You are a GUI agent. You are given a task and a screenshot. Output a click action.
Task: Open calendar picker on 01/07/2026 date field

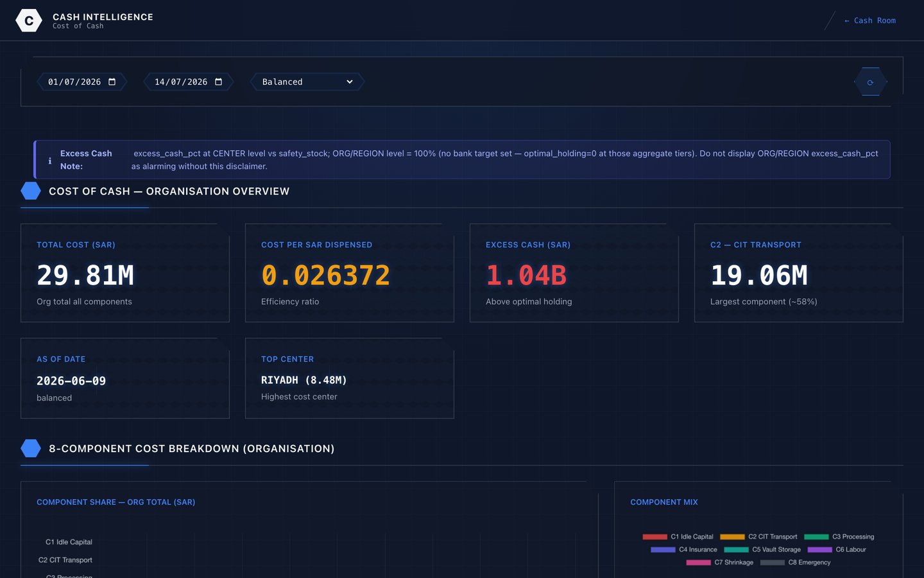tap(112, 82)
